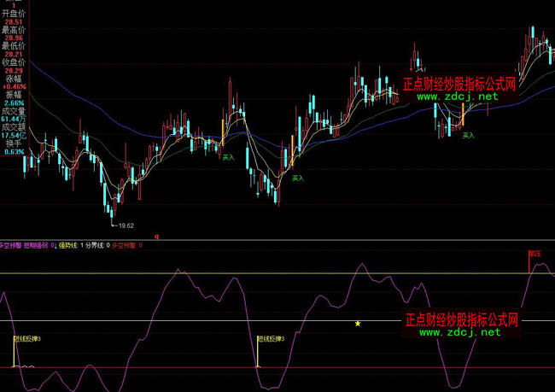Open the www.zdcj.net link in indicator panel

tap(459, 332)
